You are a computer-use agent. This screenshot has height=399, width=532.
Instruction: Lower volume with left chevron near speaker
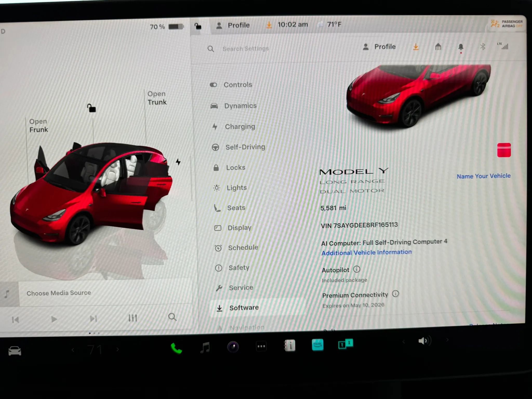click(404, 342)
